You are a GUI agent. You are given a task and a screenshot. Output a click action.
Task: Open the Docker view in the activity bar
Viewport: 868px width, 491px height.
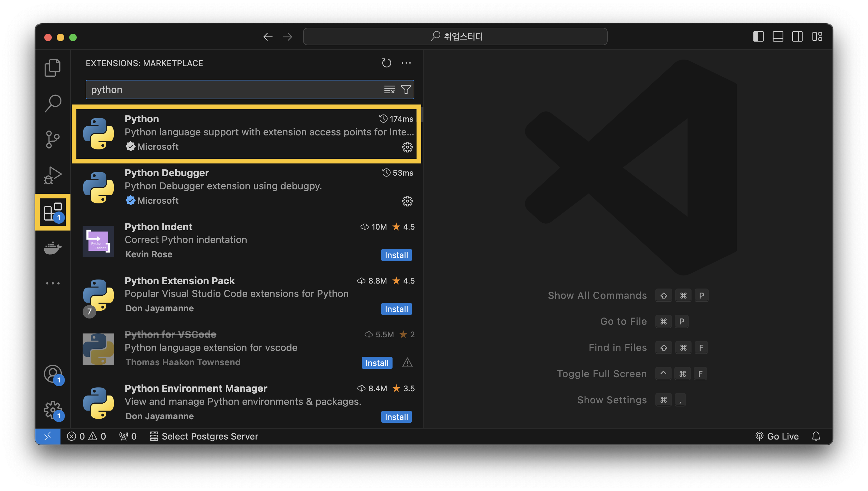coord(53,248)
